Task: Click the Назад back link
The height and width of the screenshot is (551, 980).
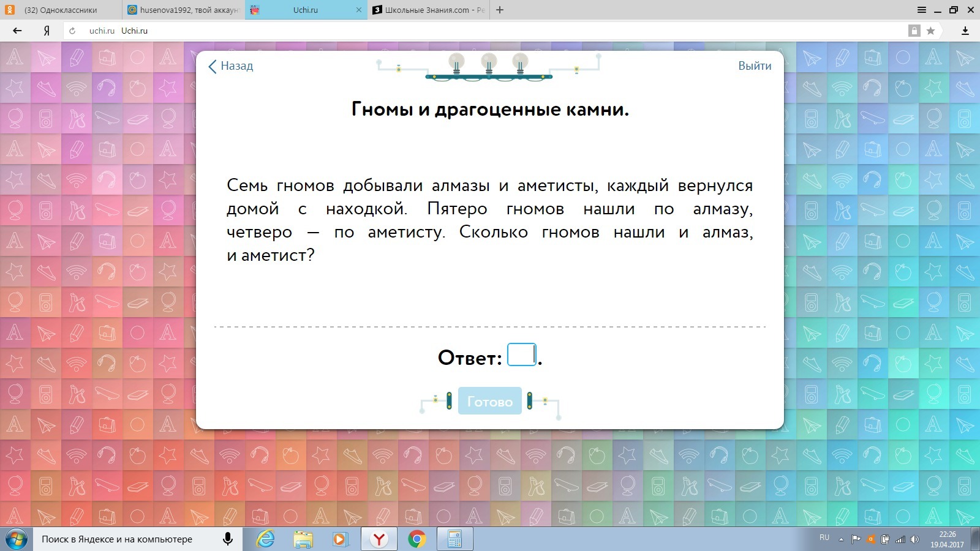Action: point(231,66)
